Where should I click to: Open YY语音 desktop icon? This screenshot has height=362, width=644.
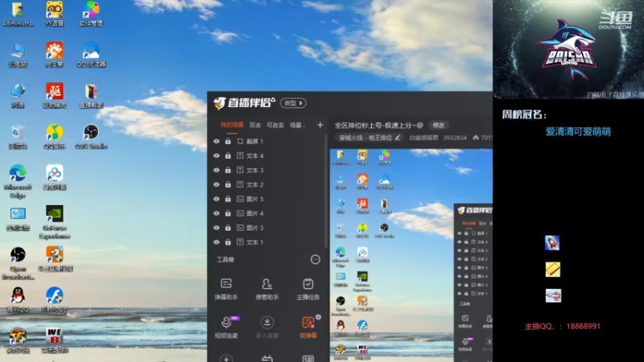coord(54,14)
